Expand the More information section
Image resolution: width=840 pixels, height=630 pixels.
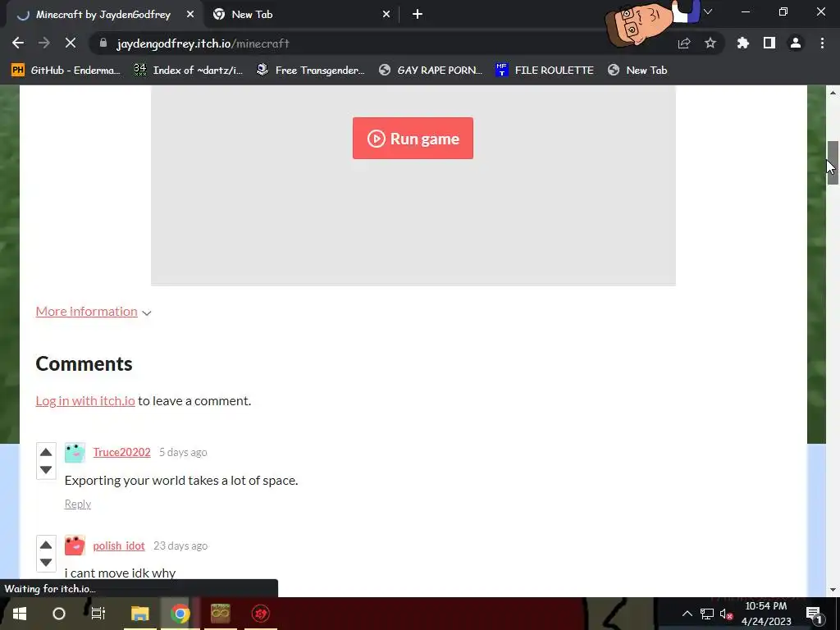coord(94,312)
